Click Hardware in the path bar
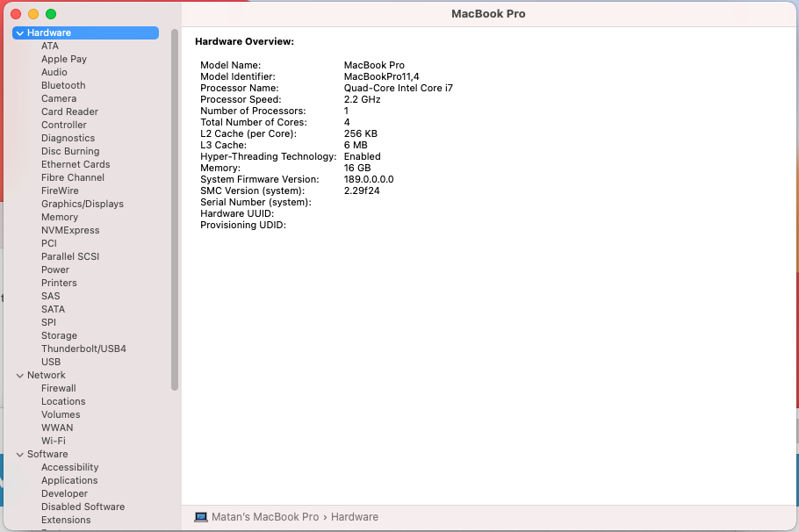 pos(355,517)
